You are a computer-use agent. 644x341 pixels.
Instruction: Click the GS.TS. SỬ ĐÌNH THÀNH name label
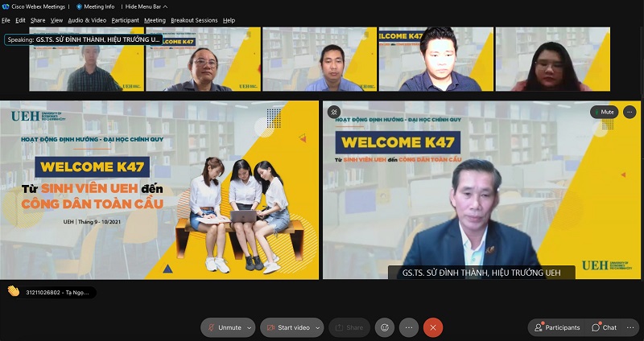tap(481, 273)
